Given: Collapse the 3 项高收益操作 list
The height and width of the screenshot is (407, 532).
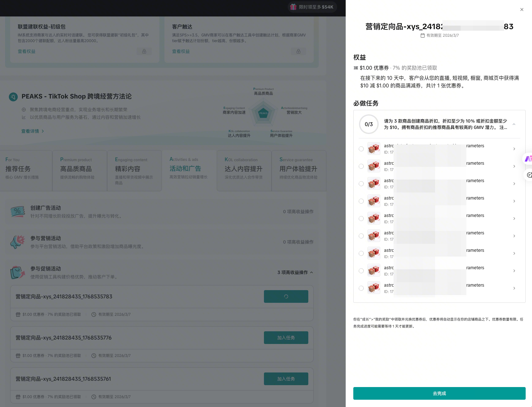Looking at the screenshot, I should pos(311,272).
